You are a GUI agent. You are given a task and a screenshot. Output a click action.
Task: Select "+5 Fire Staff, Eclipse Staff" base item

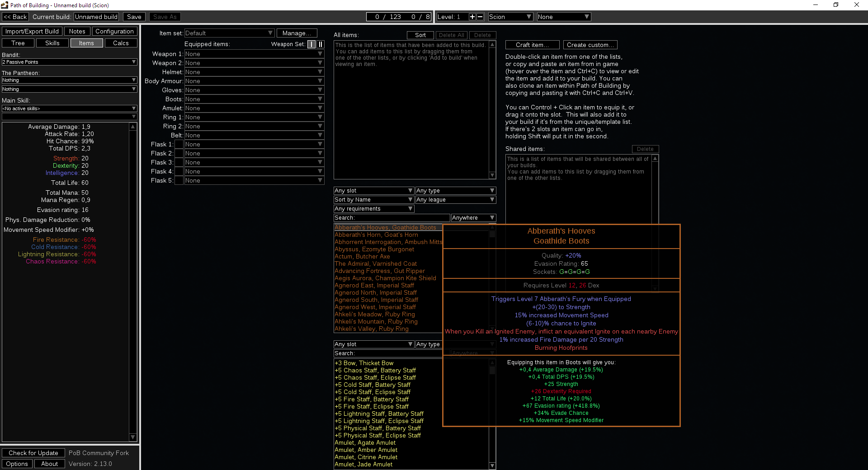pos(372,407)
